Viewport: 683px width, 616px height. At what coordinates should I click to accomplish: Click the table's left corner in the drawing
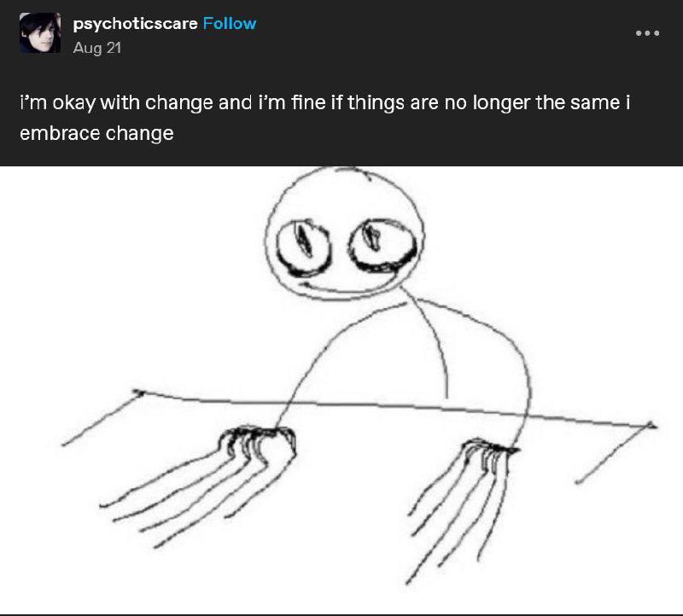(x=138, y=393)
